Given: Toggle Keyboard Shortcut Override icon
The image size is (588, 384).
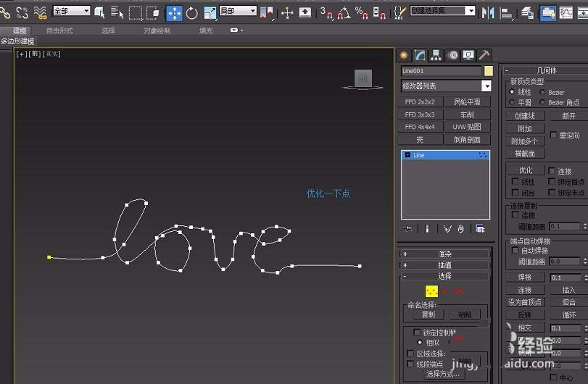Looking at the screenshot, I should [x=305, y=13].
